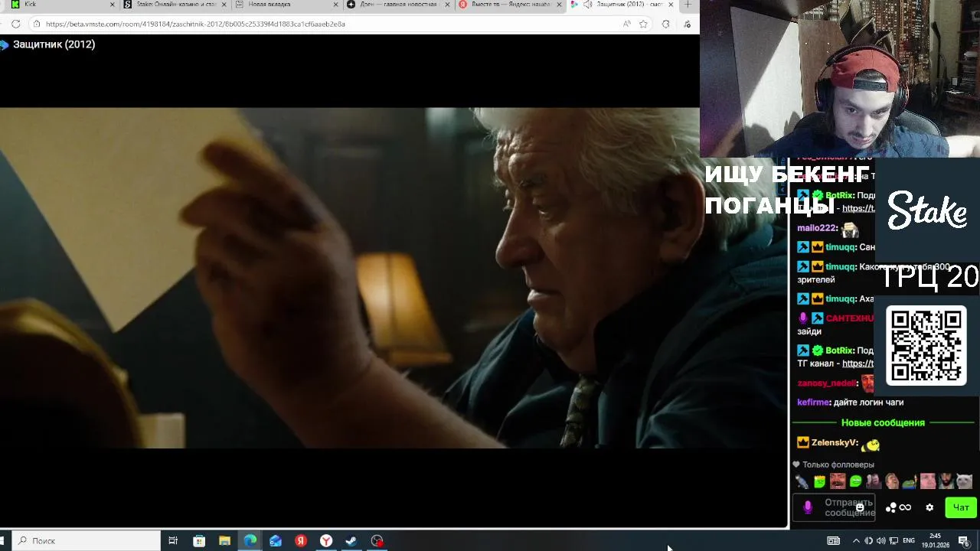This screenshot has width=980, height=551.
Task: Insert the laughing mustache man emote
Action: pyautogui.click(x=838, y=481)
